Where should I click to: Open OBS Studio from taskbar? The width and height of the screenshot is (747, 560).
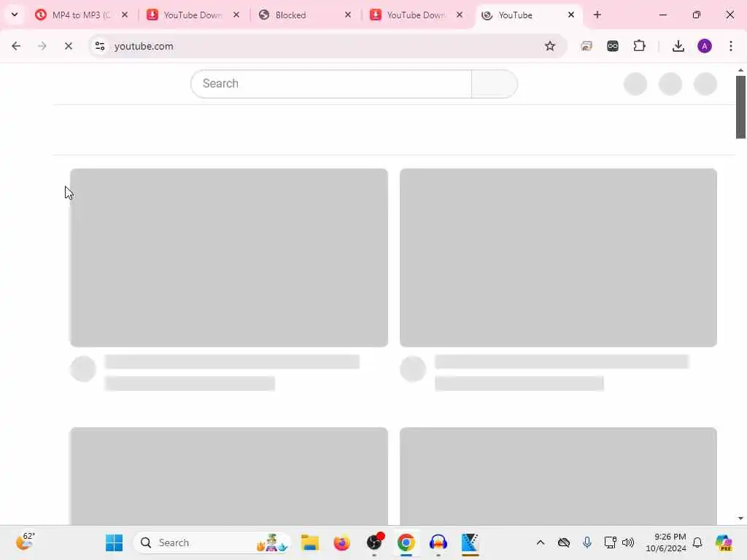click(x=374, y=542)
